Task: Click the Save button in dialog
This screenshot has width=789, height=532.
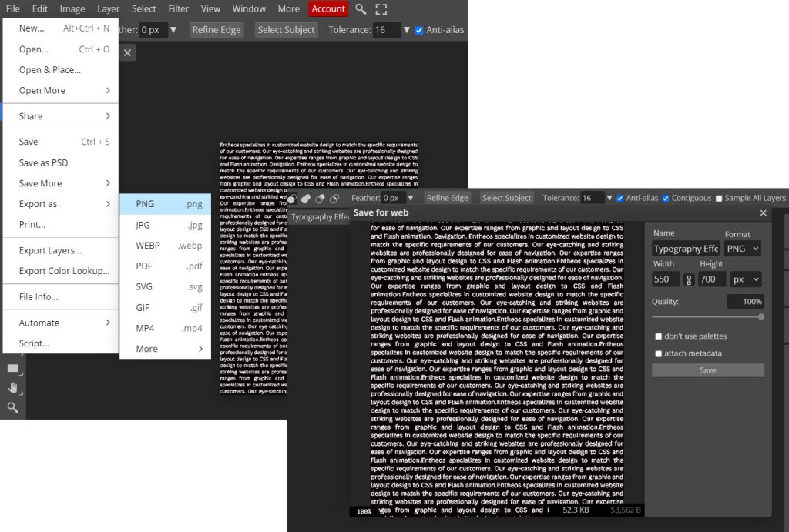Action: point(707,370)
